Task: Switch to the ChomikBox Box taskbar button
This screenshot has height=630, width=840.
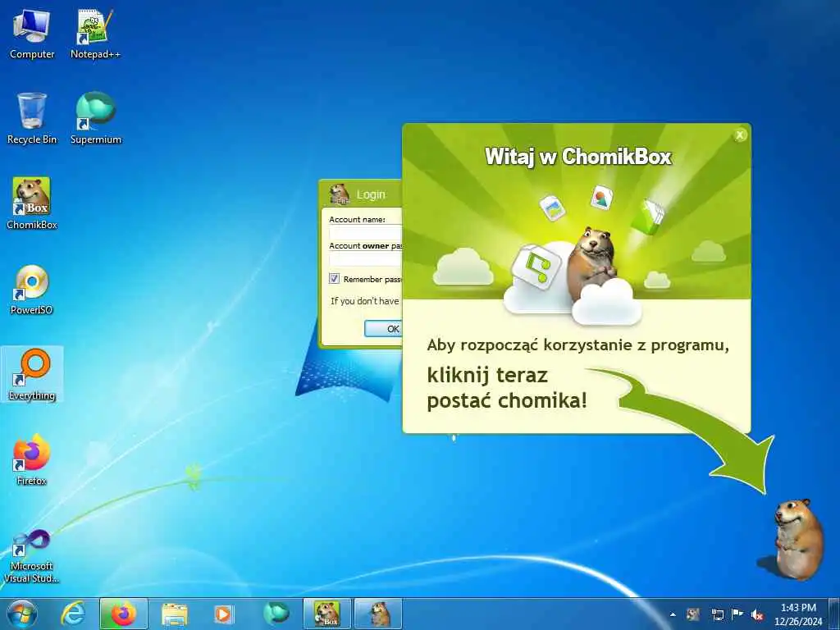Action: point(327,614)
